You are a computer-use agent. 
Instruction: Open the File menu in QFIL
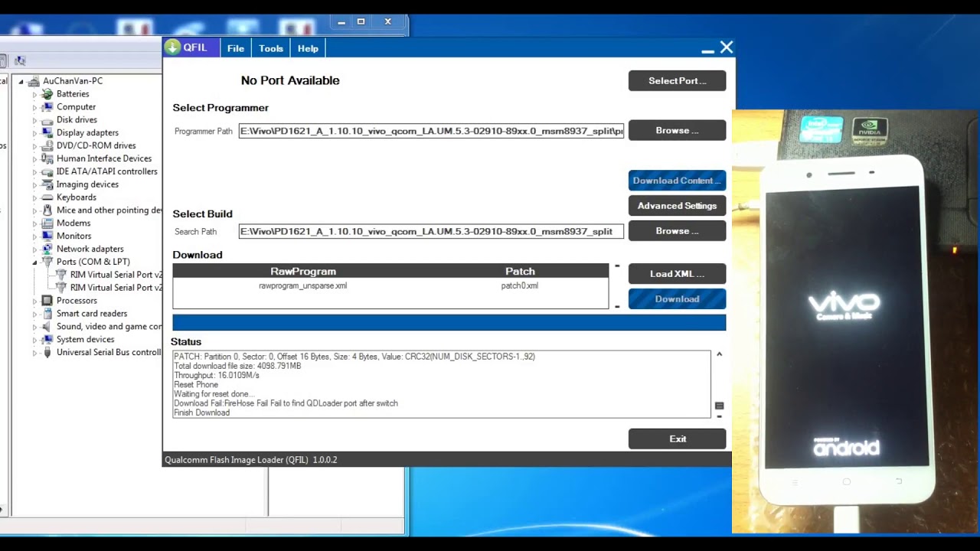pos(236,48)
